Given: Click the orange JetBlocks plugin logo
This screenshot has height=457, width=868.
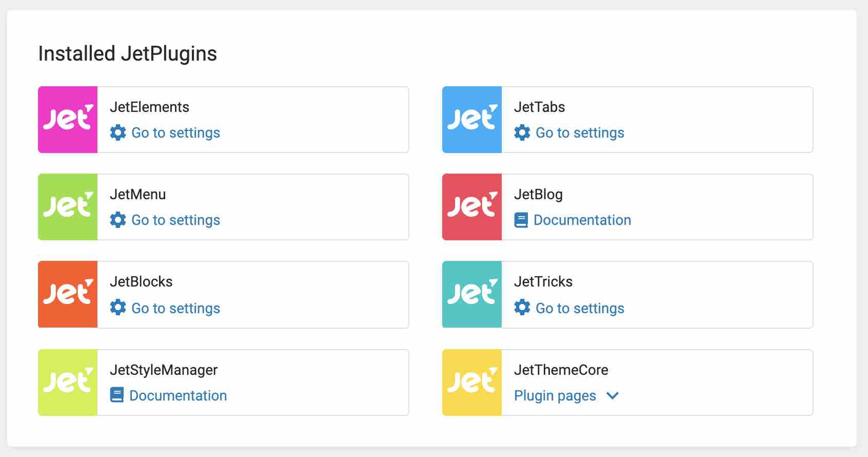Looking at the screenshot, I should (68, 294).
